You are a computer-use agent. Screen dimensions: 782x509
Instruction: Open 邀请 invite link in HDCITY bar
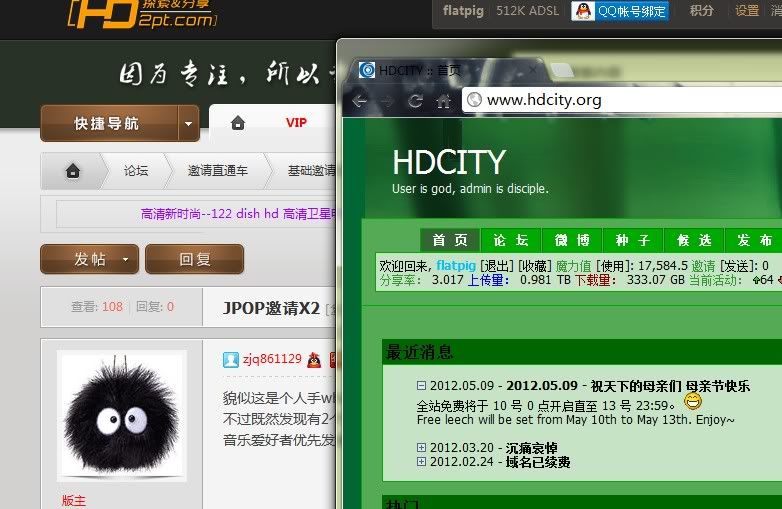(703, 266)
